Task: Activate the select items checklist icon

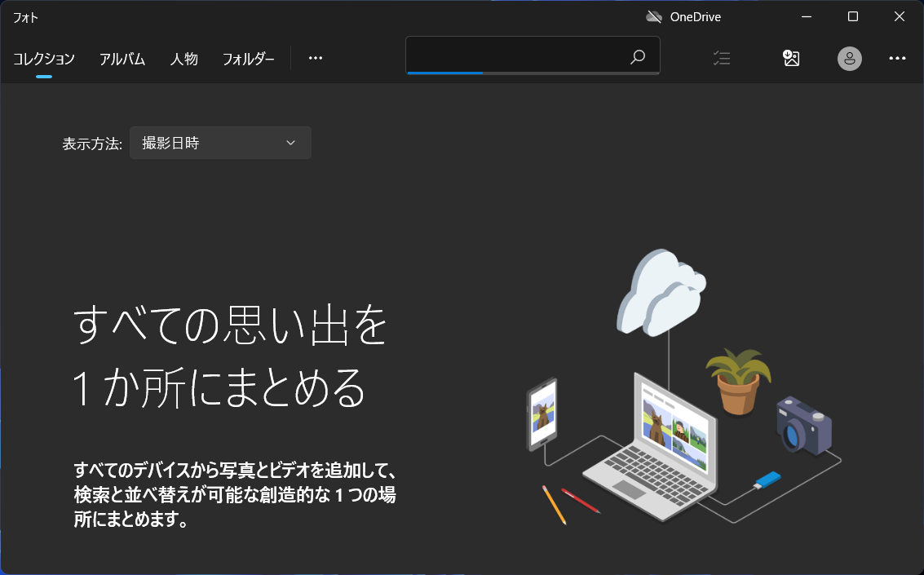Action: [x=721, y=58]
